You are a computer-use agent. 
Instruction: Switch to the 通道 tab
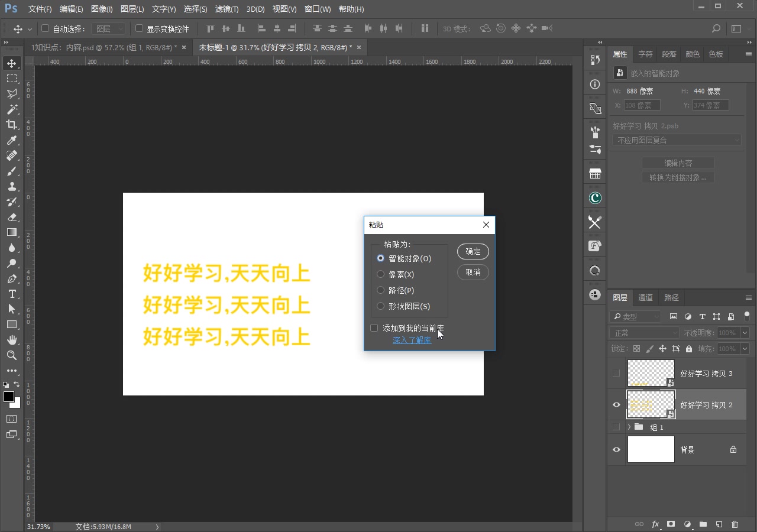pos(645,297)
